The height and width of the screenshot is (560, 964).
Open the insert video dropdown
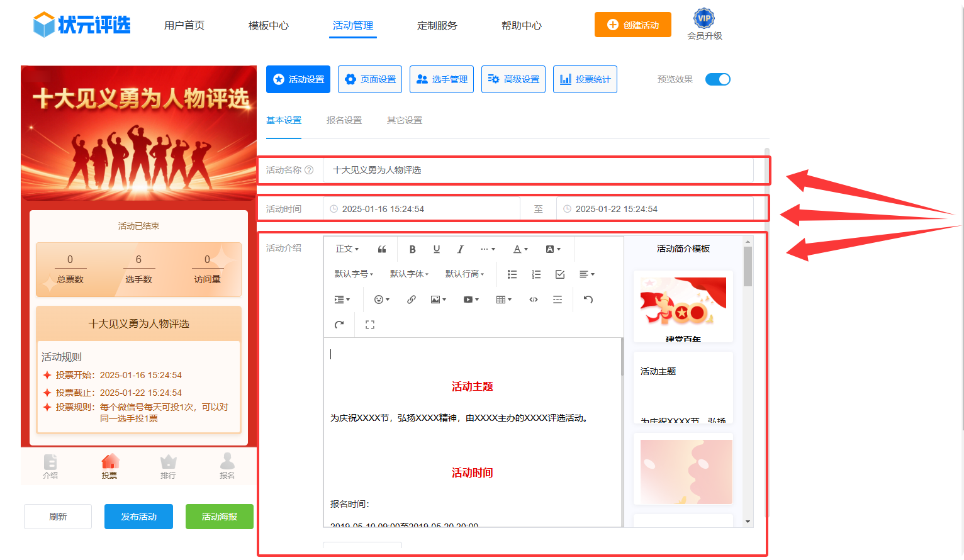[x=471, y=300]
